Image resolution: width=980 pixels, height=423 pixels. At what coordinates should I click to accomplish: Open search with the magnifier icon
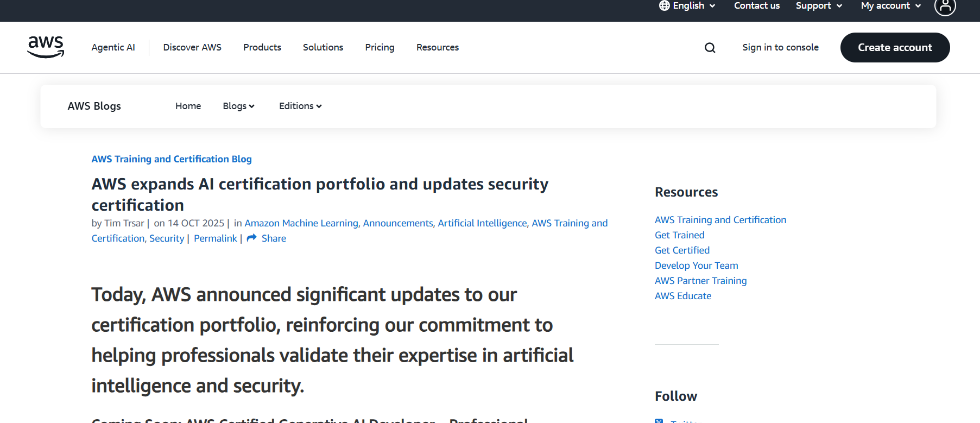point(710,48)
